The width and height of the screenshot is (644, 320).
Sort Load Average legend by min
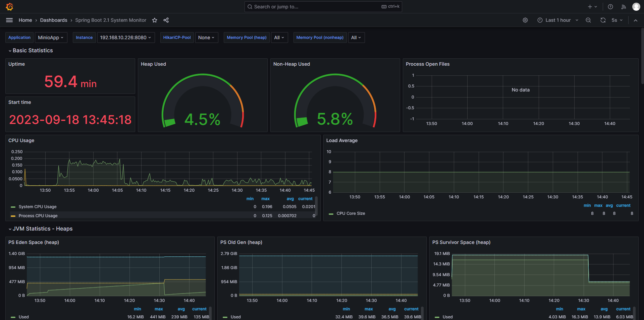pos(587,205)
